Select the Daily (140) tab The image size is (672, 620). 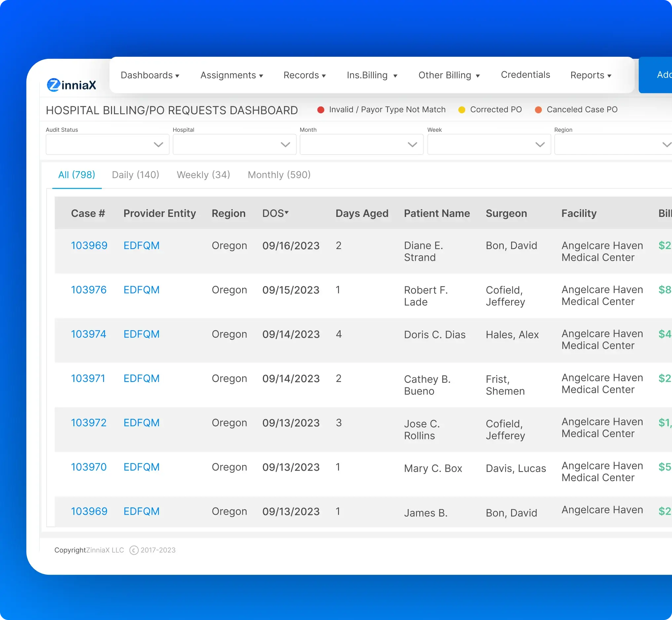(x=135, y=174)
